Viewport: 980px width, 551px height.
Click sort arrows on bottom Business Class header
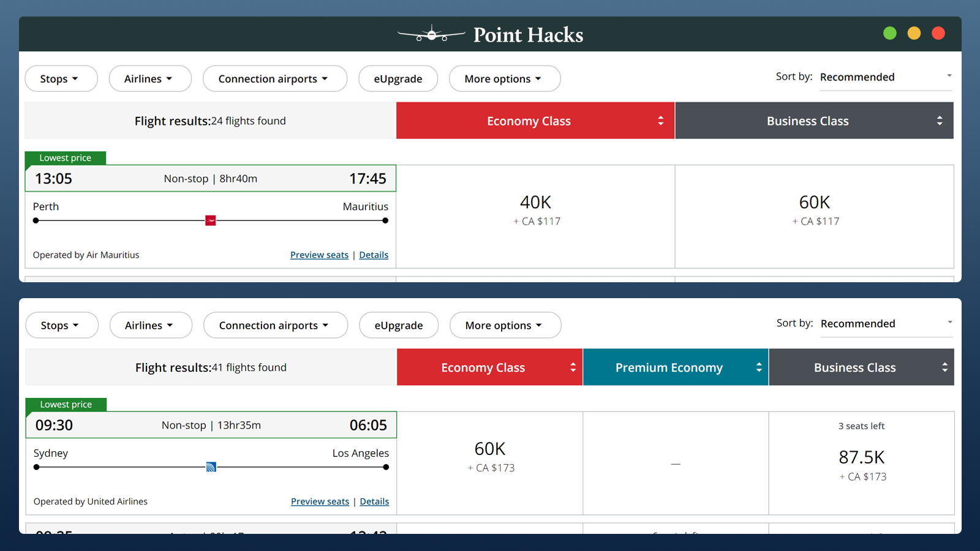[945, 367]
